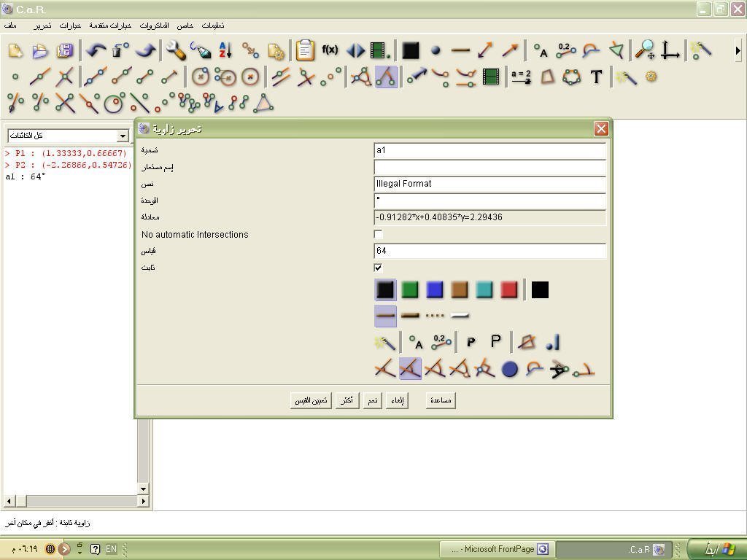Screen dimensions: 747x560
Task: Click the undo arrow icon
Action: click(96, 50)
